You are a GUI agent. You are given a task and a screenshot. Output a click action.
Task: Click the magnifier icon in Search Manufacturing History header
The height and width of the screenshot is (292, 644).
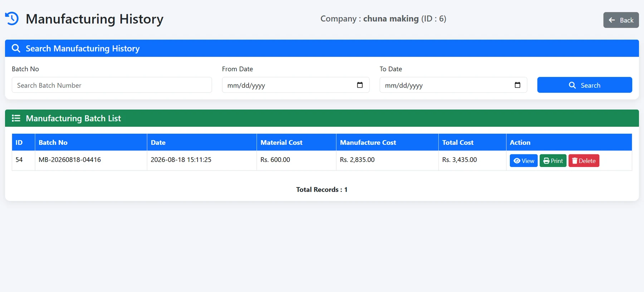(16, 48)
